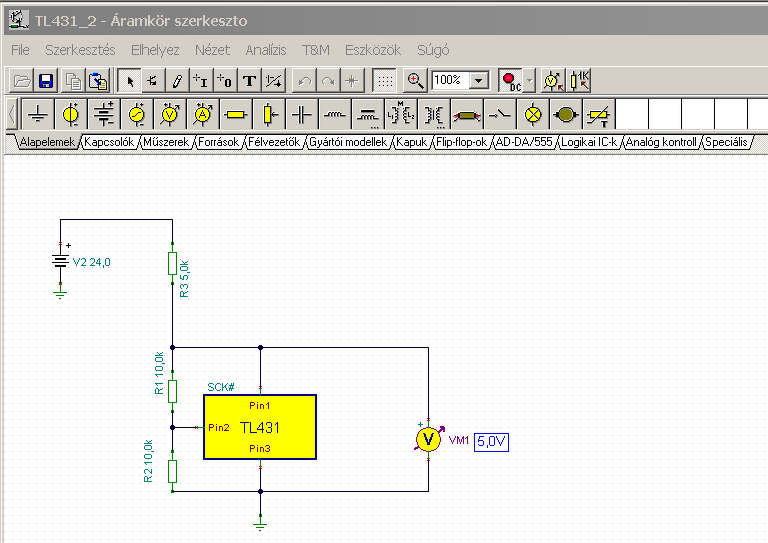Place a resistor component

click(236, 115)
